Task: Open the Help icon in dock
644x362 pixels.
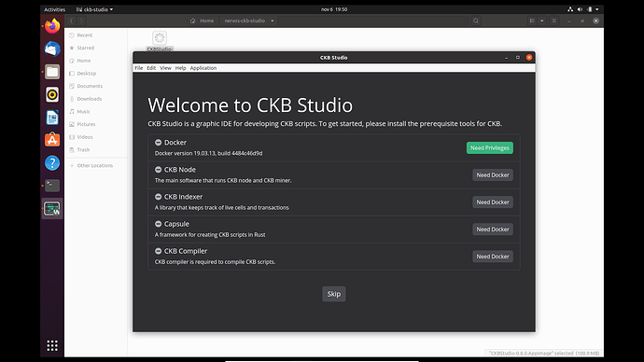Action: (x=52, y=163)
